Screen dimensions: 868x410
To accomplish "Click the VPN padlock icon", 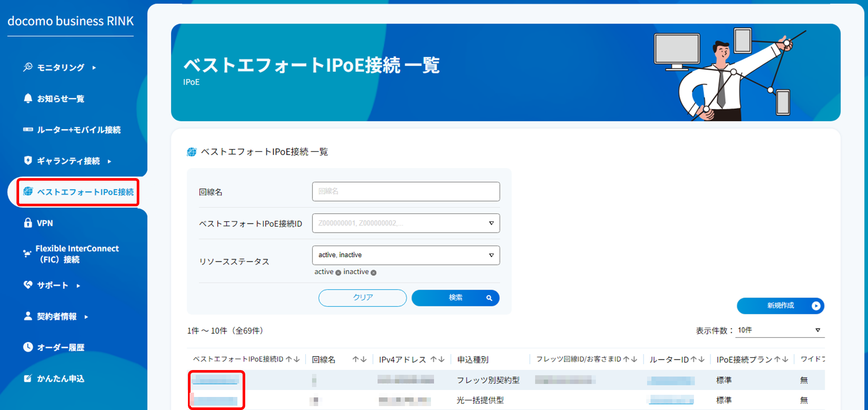I will click(28, 223).
